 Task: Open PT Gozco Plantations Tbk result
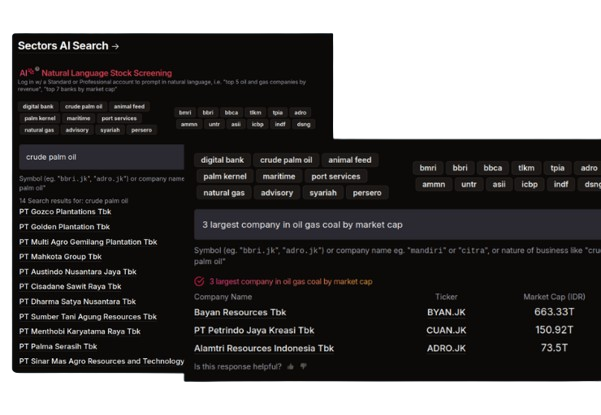[65, 212]
